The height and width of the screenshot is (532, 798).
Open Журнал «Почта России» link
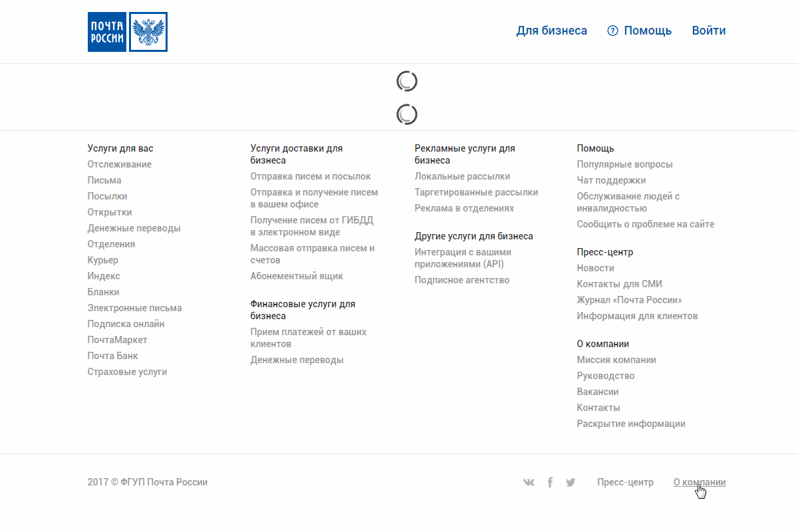[x=630, y=300]
